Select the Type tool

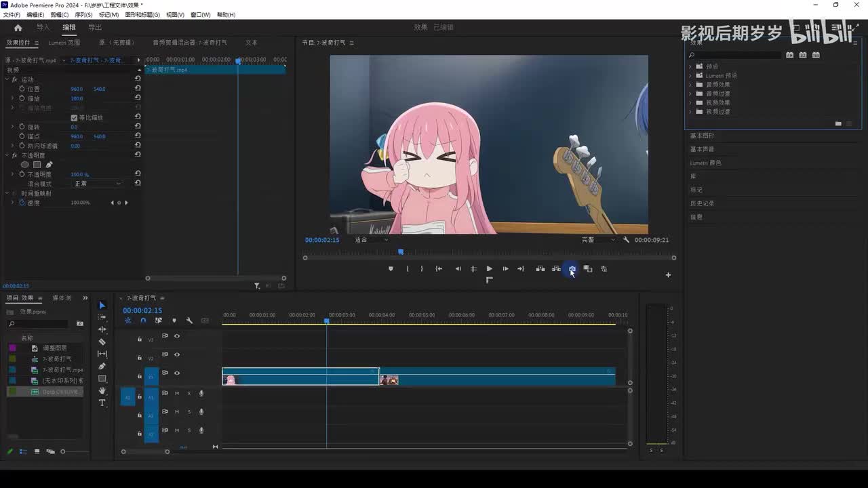(102, 403)
